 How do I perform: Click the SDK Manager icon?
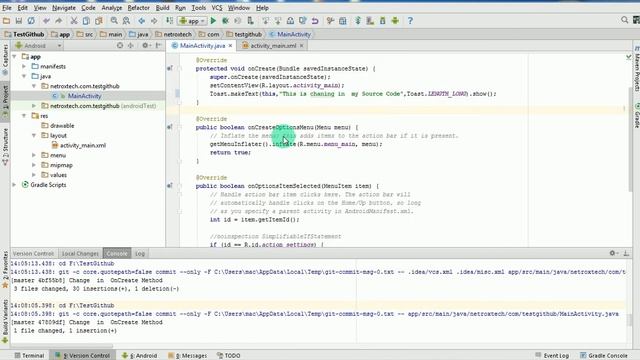click(382, 21)
